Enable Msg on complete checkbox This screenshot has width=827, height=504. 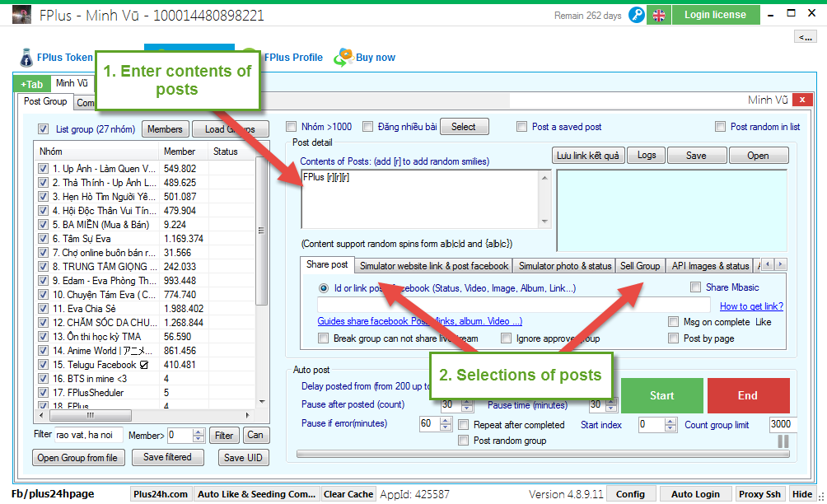coord(673,322)
